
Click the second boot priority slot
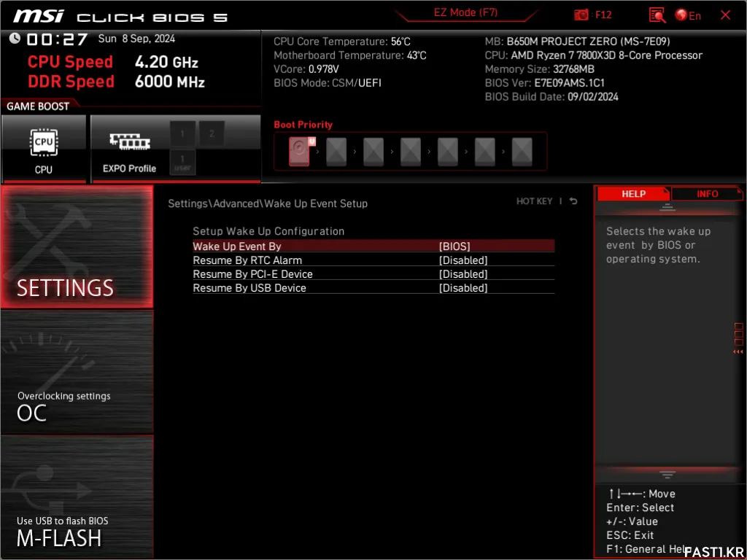click(336, 152)
